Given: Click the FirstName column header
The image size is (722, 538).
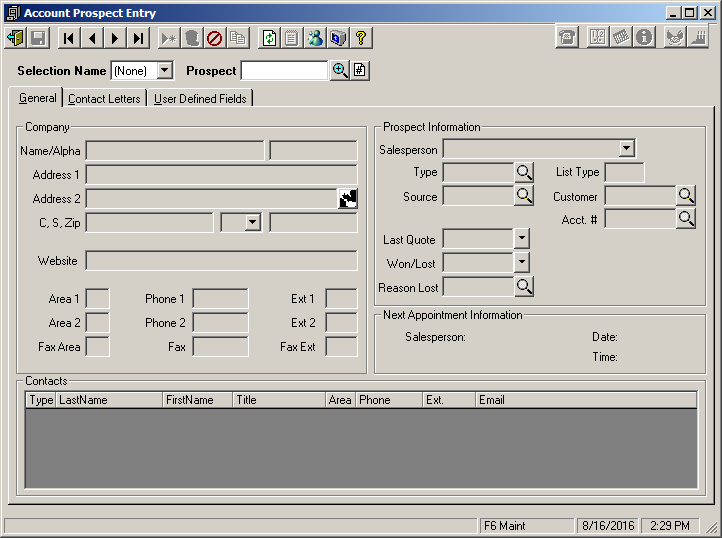Looking at the screenshot, I should pos(198,400).
